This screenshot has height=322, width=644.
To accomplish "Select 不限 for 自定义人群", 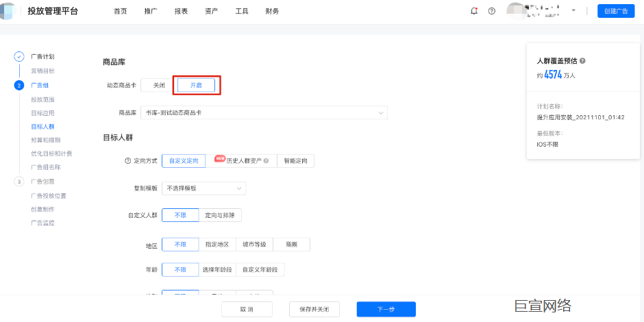I will tap(180, 215).
